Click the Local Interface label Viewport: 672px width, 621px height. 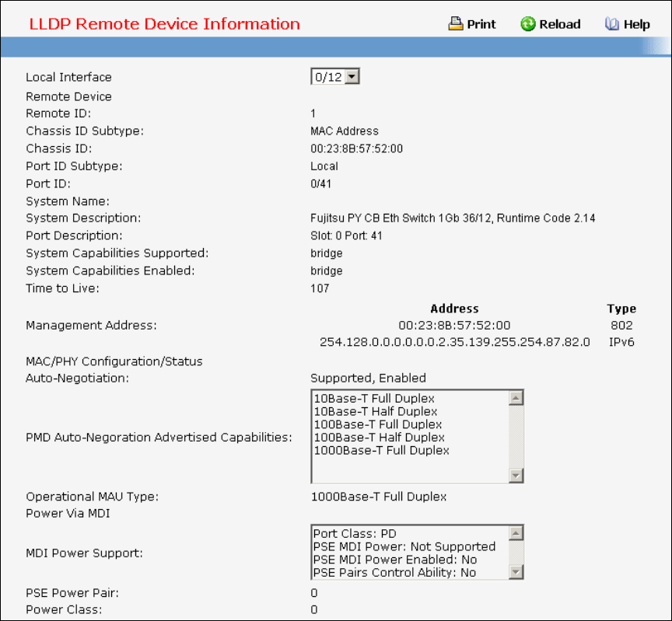click(x=68, y=77)
